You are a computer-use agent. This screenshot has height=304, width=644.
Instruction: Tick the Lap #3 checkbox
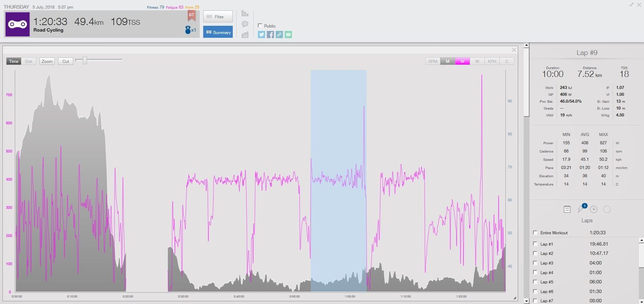pyautogui.click(x=535, y=263)
